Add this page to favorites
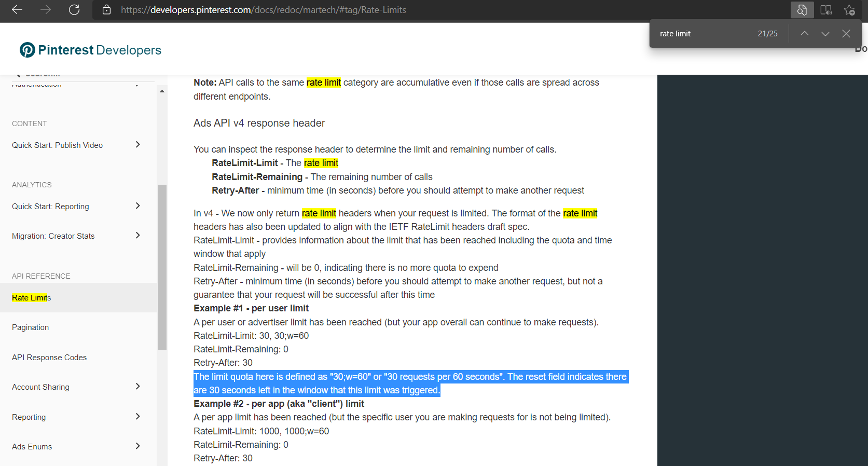868x466 pixels. [x=849, y=10]
